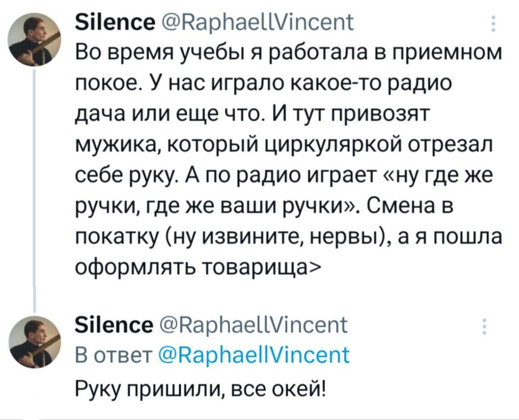Click the avatar on the reply tweet
This screenshot has width=519, height=420.
(33, 343)
